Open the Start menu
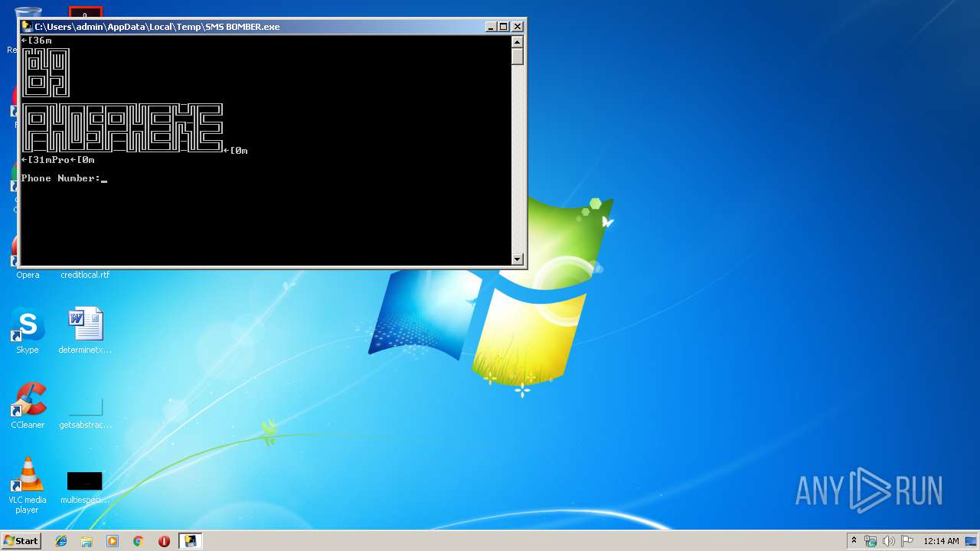The width and height of the screenshot is (980, 551). click(21, 541)
